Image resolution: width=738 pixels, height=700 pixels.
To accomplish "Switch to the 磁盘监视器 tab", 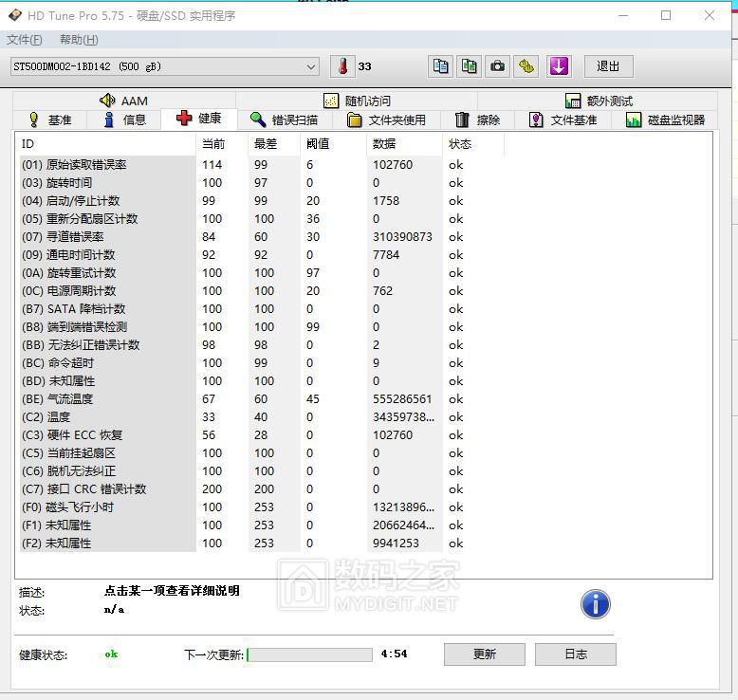I will pyautogui.click(x=665, y=120).
